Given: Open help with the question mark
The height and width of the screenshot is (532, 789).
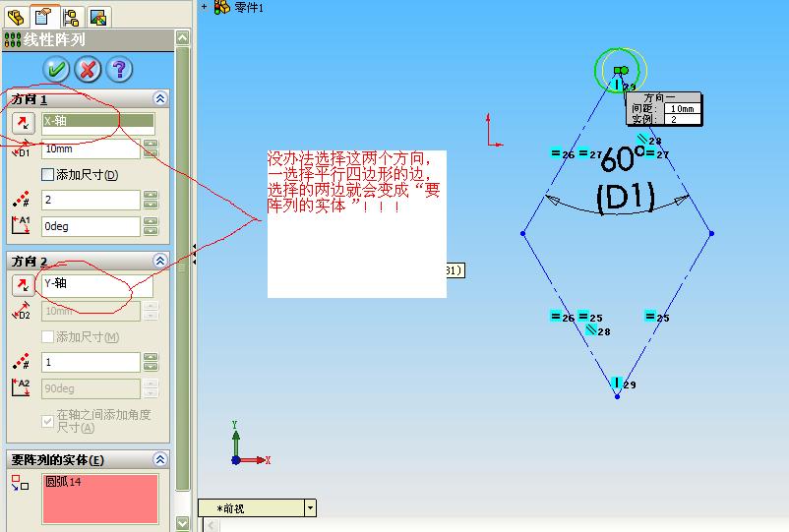Looking at the screenshot, I should 119,70.
